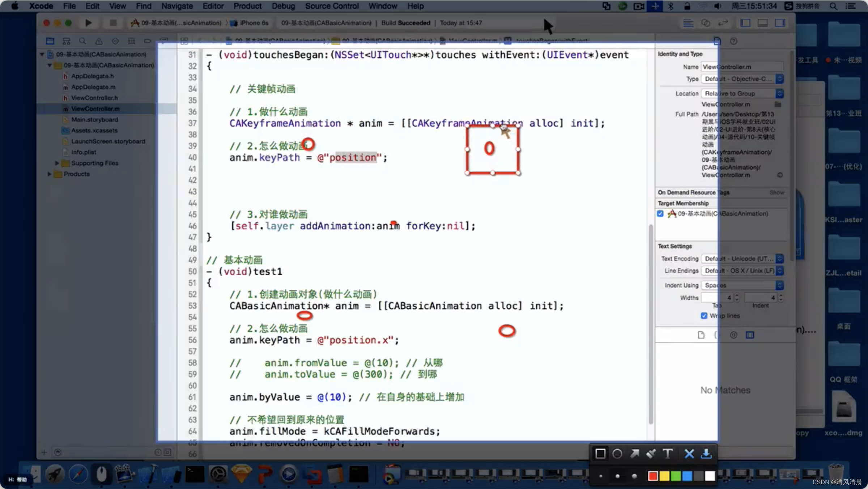
Task: Select the text annotation tool
Action: (668, 454)
